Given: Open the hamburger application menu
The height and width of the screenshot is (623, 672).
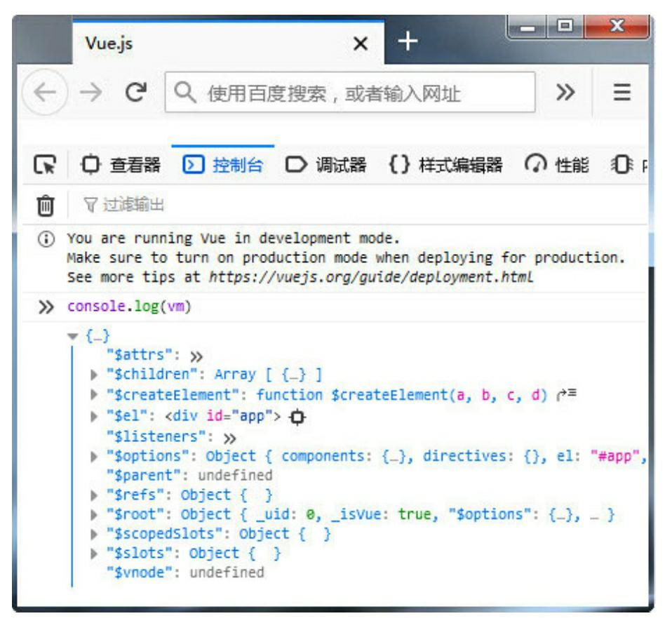Looking at the screenshot, I should point(621,92).
